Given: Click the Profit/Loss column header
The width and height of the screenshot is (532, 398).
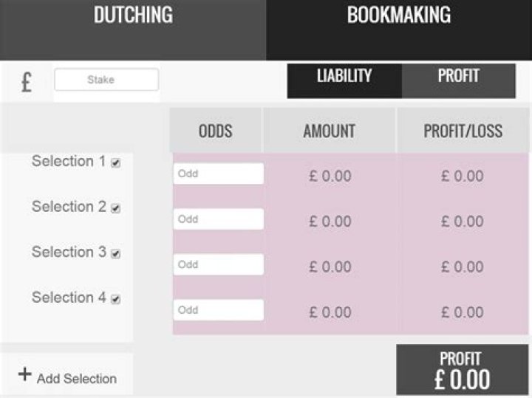Looking at the screenshot, I should pos(463,131).
